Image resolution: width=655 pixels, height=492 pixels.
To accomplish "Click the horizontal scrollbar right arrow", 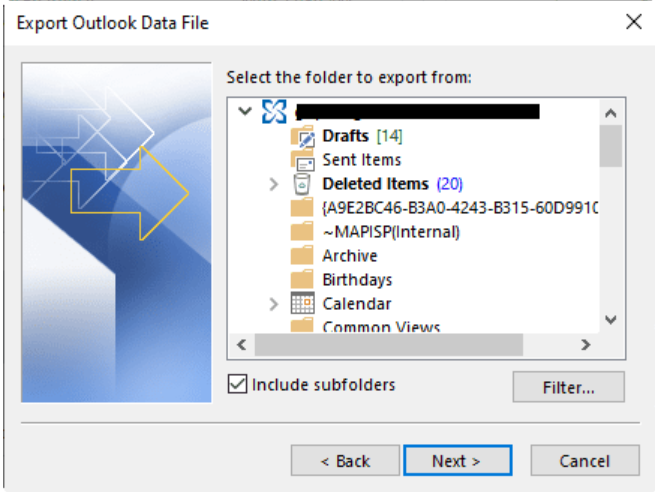I will pos(587,345).
